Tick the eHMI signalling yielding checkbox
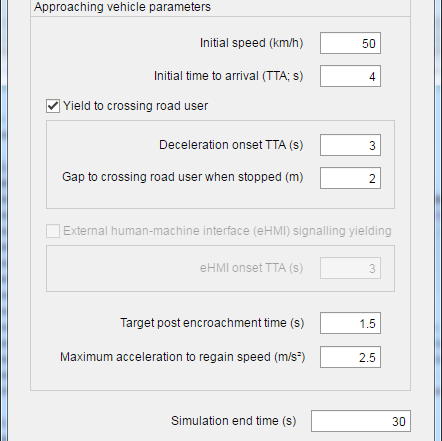Image resolution: width=442 pixels, height=441 pixels. pyautogui.click(x=53, y=231)
